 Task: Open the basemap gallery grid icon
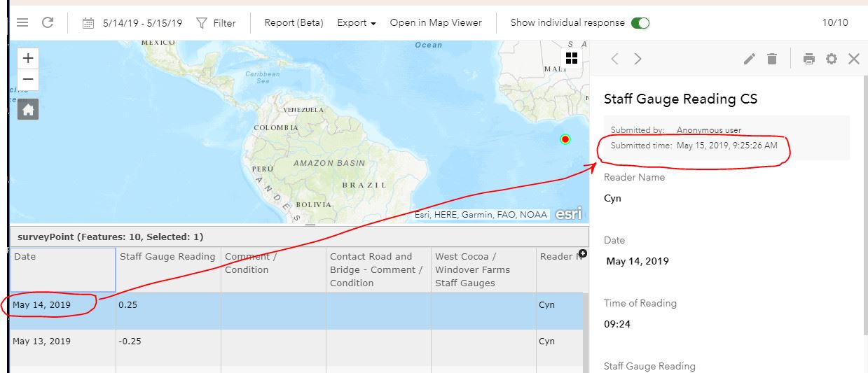click(x=572, y=58)
